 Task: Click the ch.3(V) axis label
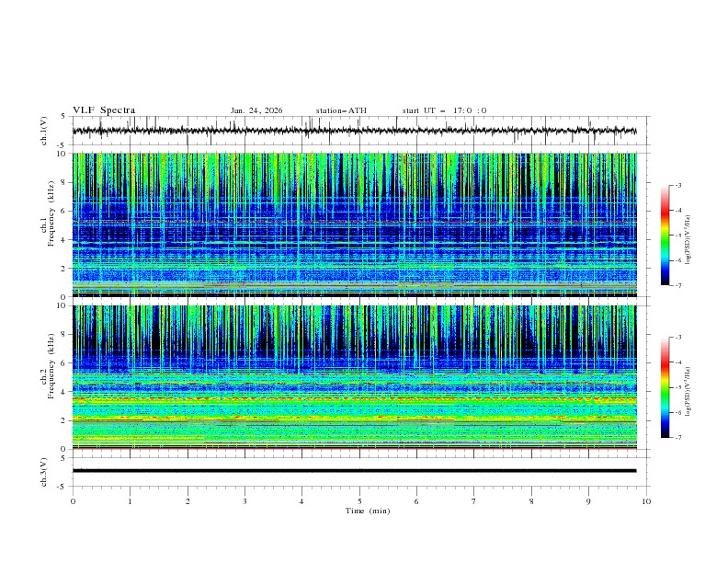[x=44, y=471]
